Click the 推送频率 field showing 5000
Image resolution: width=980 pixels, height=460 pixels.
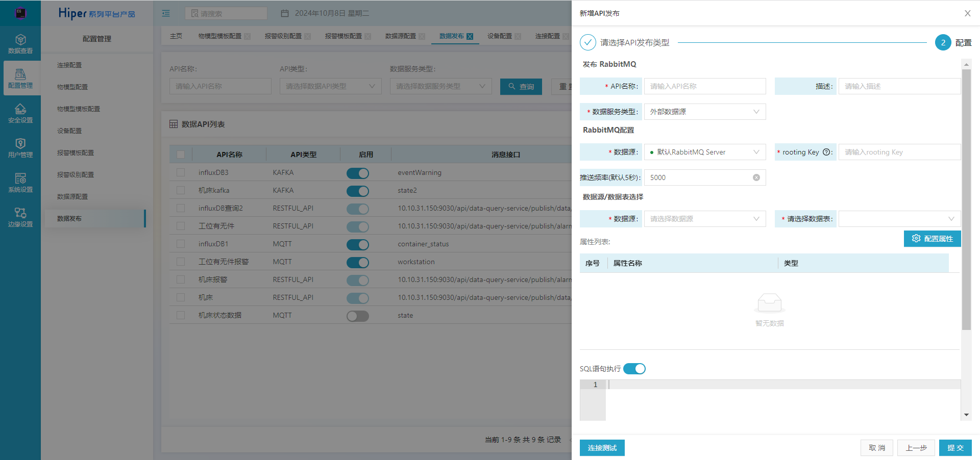pos(705,177)
